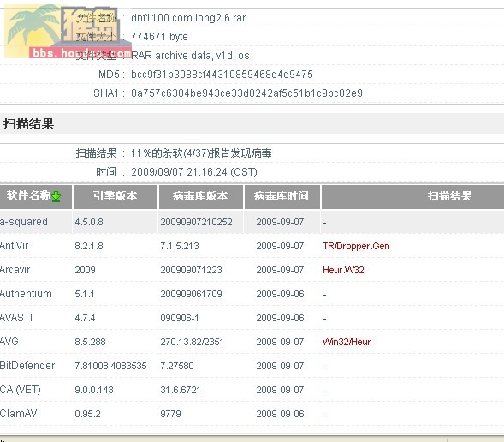504x442 pixels.
Task: Click ClamAV database date 2009-09-06
Action: tap(280, 414)
